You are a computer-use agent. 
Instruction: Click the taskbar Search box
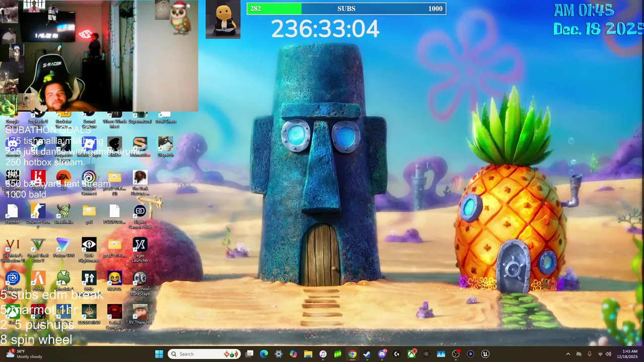coord(203,354)
